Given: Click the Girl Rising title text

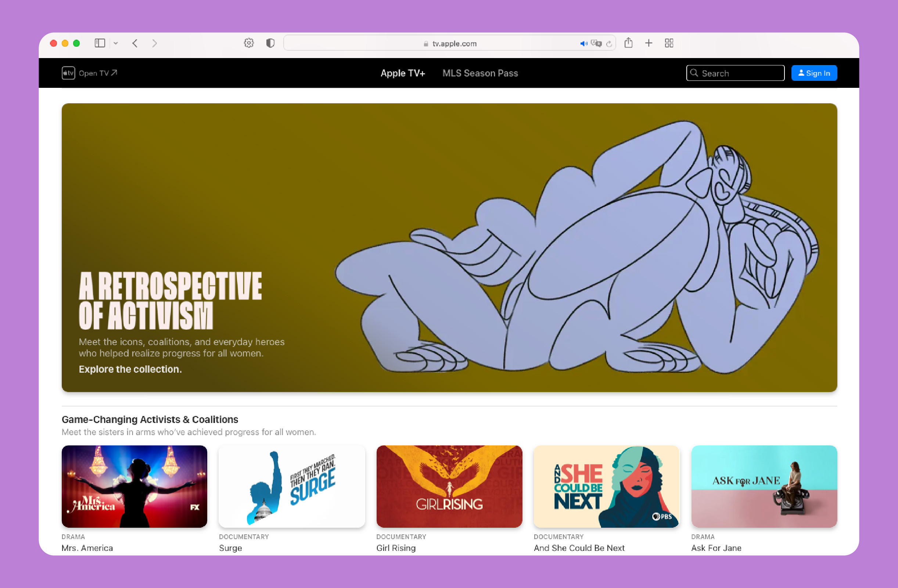Looking at the screenshot, I should tap(396, 548).
